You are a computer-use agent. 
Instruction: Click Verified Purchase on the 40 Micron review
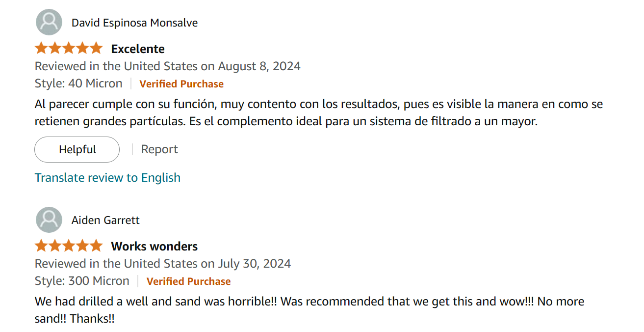pyautogui.click(x=181, y=84)
